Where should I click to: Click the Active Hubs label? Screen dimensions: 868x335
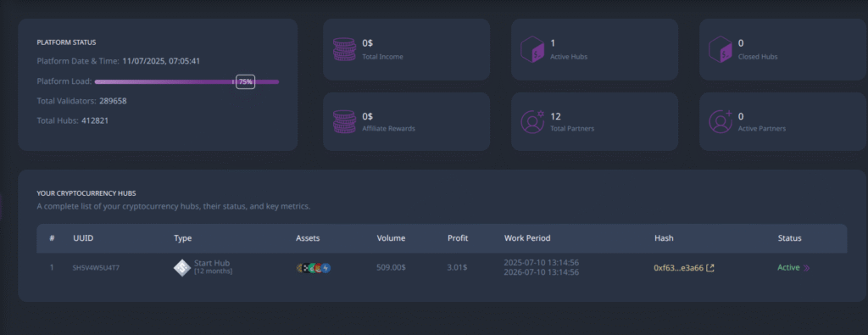click(x=569, y=57)
